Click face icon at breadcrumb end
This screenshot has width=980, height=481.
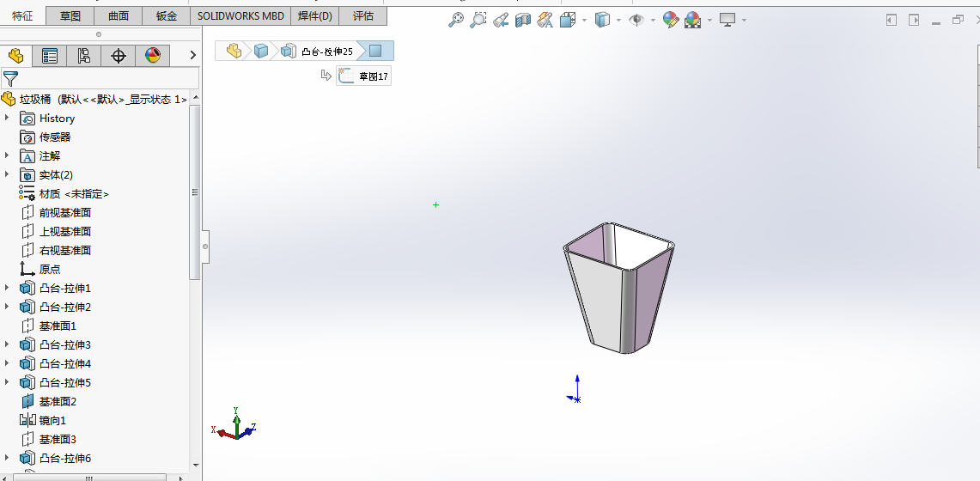coord(375,51)
